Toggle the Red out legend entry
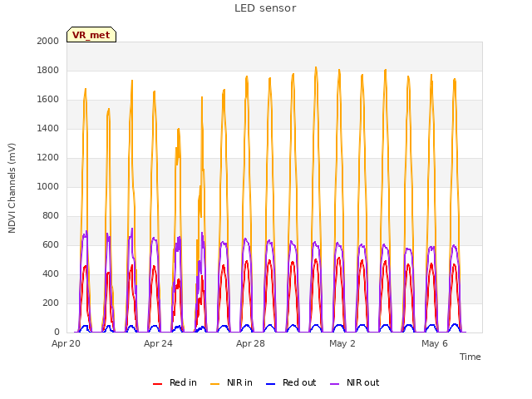532x399 pixels. click(291, 382)
